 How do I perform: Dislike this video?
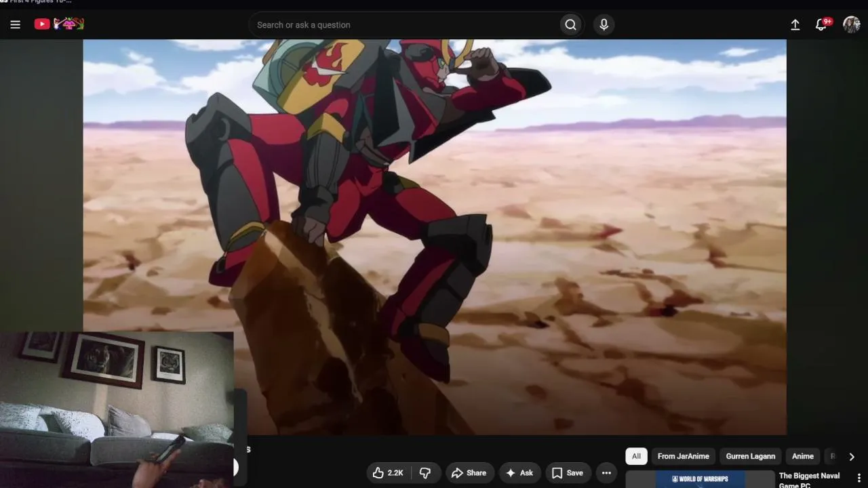(x=425, y=473)
